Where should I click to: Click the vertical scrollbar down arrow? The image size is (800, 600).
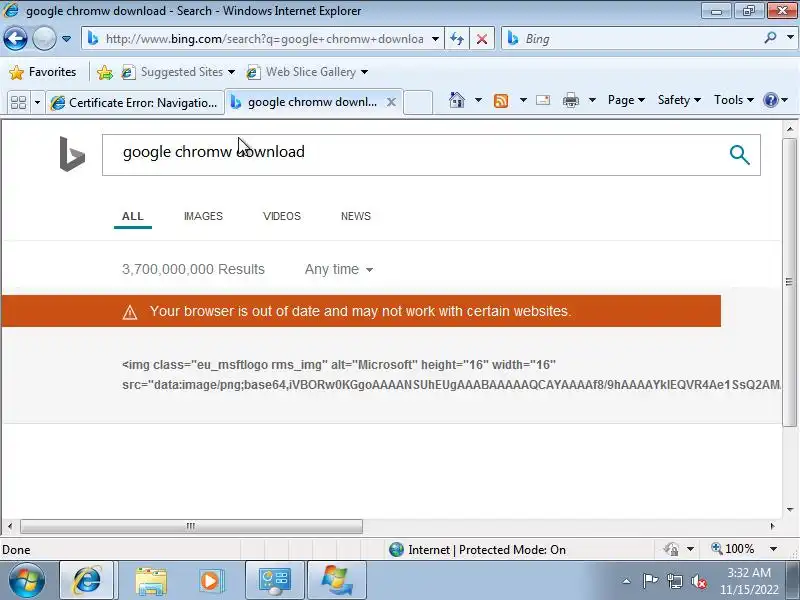790,510
